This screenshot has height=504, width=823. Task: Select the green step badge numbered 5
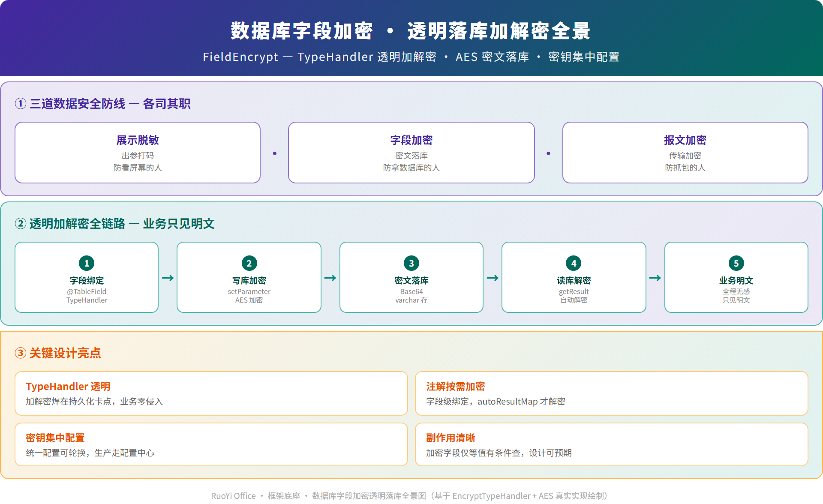point(736,263)
